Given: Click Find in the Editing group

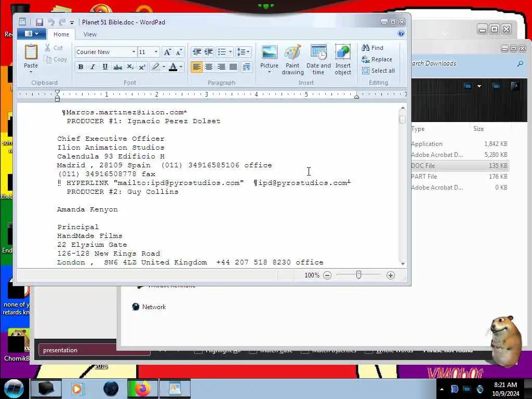Looking at the screenshot, I should [x=373, y=48].
